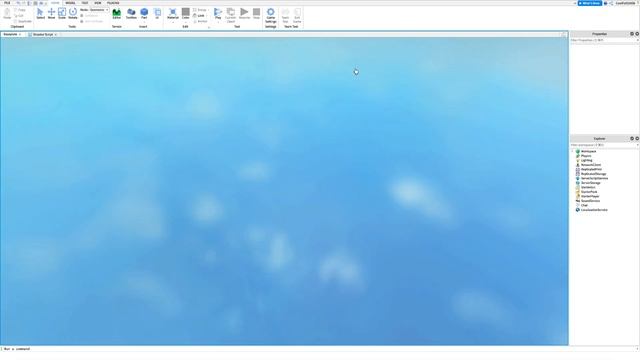This screenshot has height=360, width=640.
Task: Click the Play test button
Action: click(218, 13)
